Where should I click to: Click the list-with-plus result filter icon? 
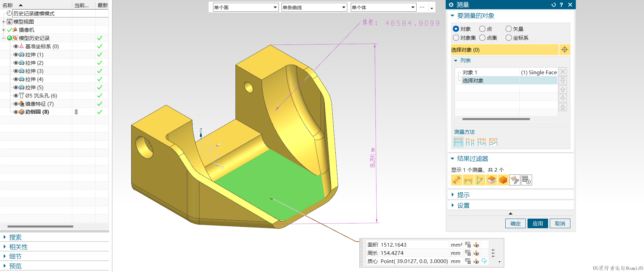(x=527, y=180)
